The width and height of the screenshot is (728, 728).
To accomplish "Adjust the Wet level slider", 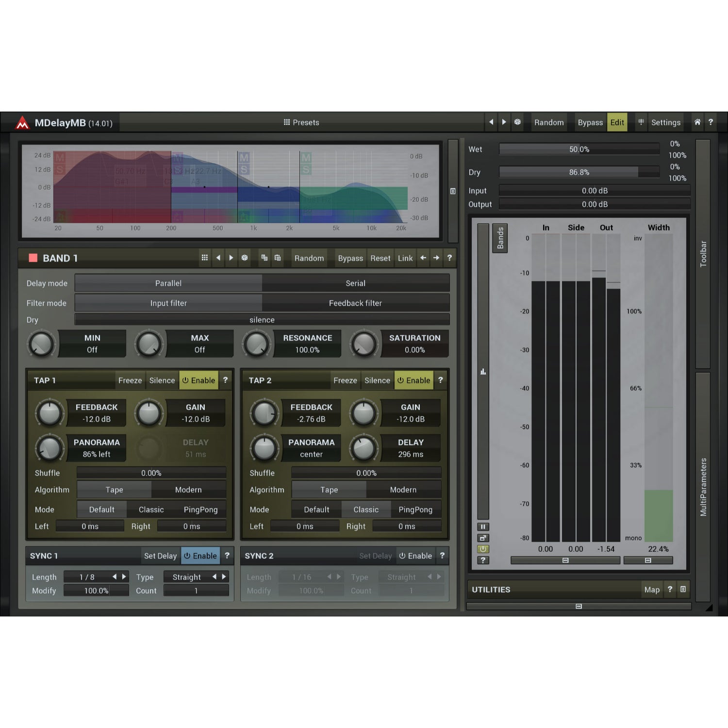I will click(x=579, y=149).
